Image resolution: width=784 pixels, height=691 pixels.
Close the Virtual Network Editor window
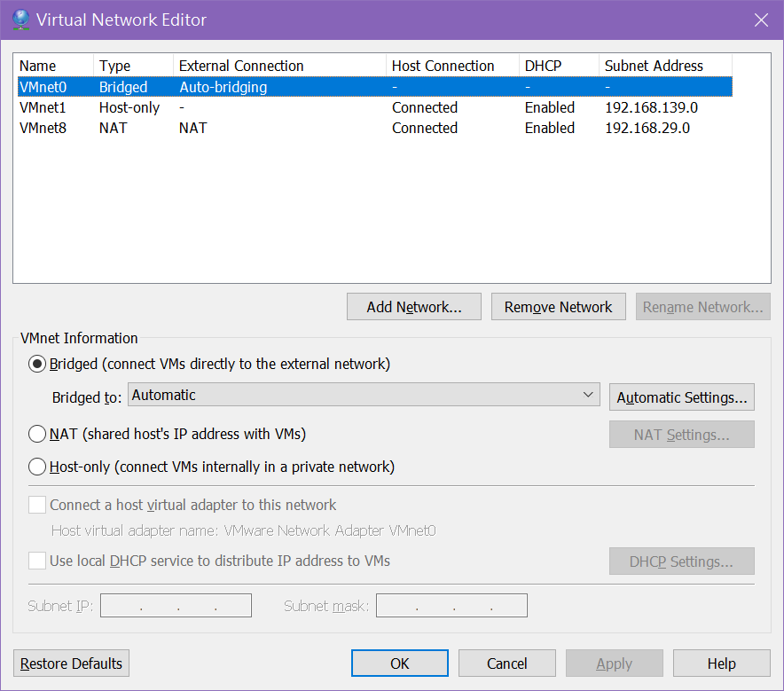[761, 20]
